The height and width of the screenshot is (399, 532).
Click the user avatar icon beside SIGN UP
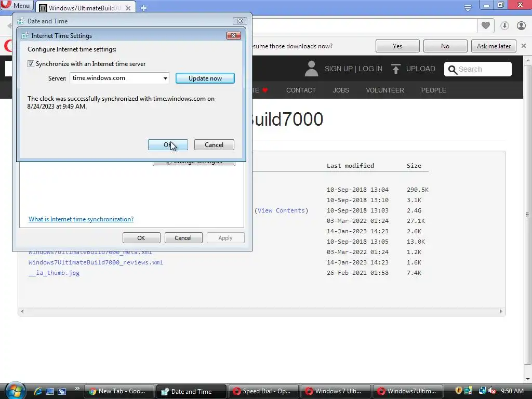[x=311, y=69]
